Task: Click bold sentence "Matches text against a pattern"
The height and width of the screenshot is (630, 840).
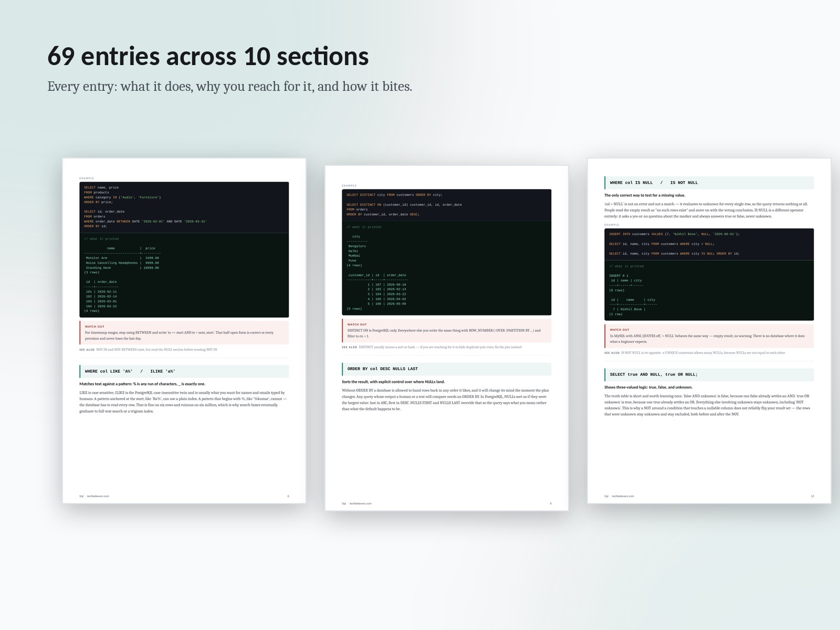Action: (142, 384)
